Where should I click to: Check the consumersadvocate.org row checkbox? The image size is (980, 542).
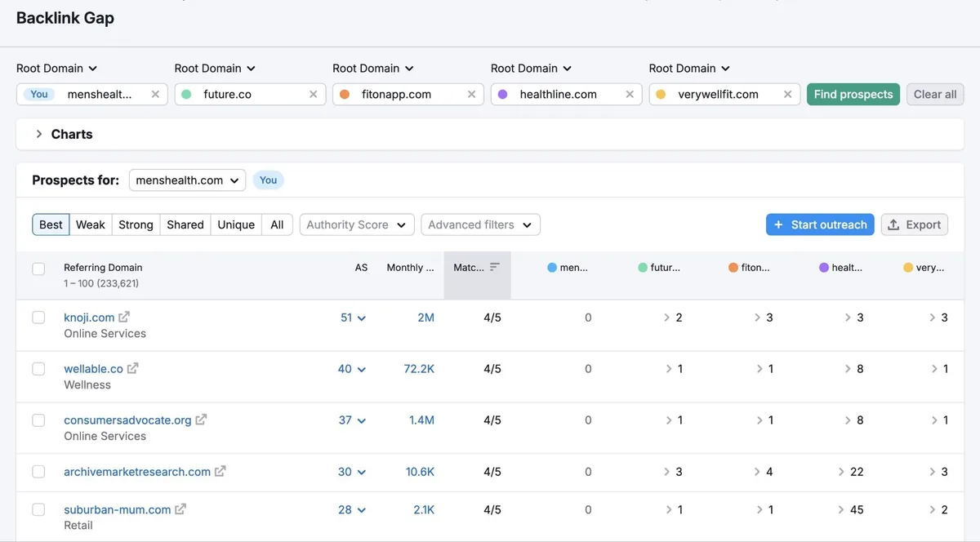click(x=38, y=420)
